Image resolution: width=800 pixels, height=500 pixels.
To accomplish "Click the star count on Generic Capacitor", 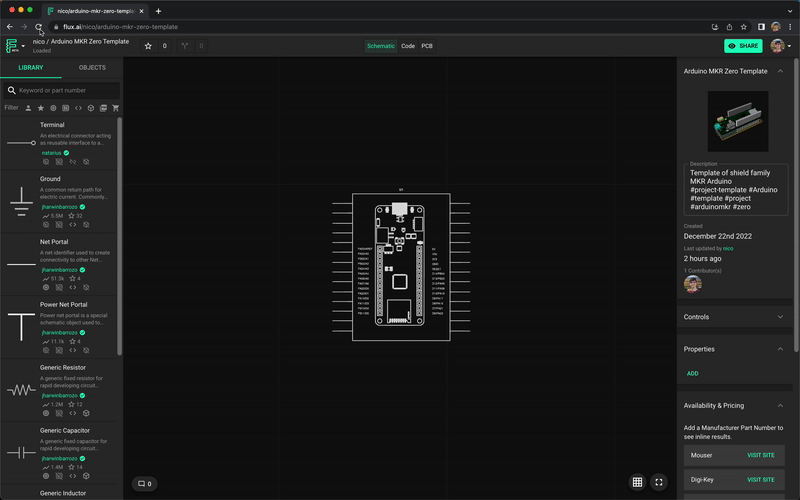I will click(76, 467).
